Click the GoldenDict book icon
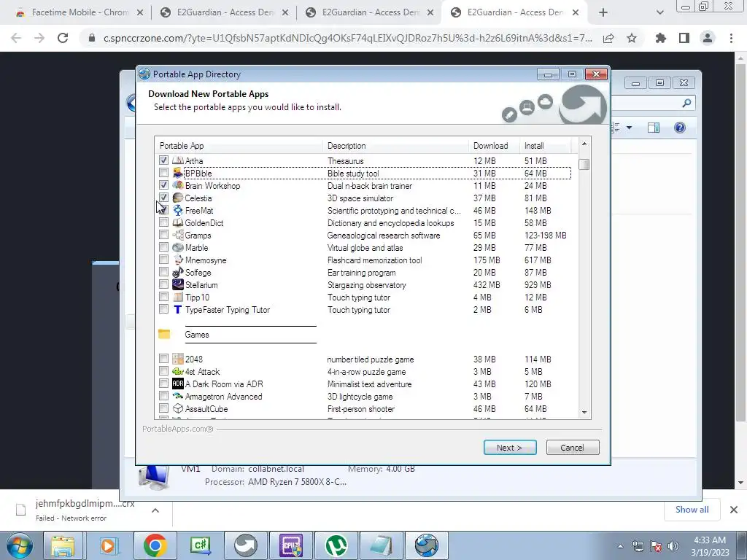 click(x=178, y=222)
